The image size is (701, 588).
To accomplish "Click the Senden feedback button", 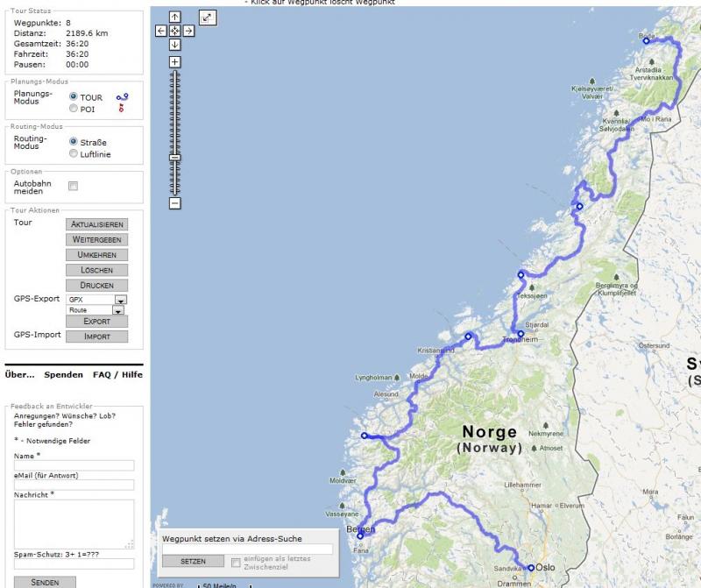I will tap(45, 582).
